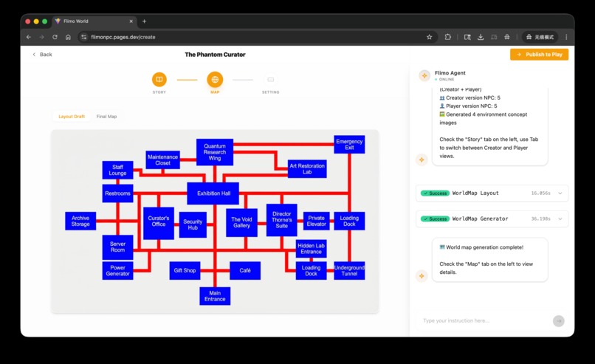This screenshot has height=364, width=595.
Task: Select the Curator's Office node
Action: pyautogui.click(x=159, y=223)
